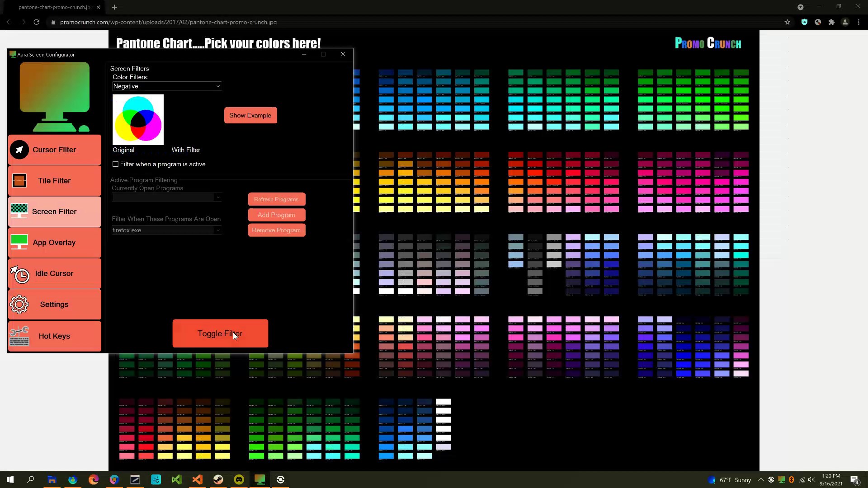Click the Remove Program button
Viewport: 868px width, 488px height.
tap(276, 230)
